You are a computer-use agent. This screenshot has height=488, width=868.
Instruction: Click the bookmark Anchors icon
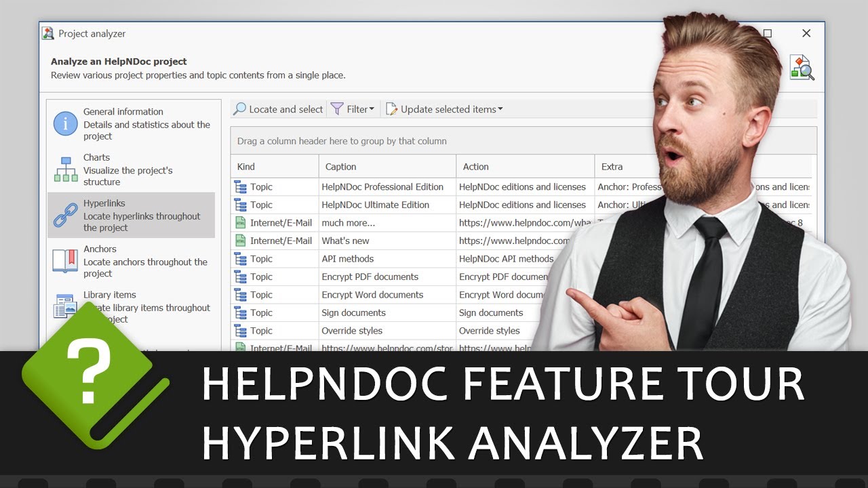click(66, 261)
